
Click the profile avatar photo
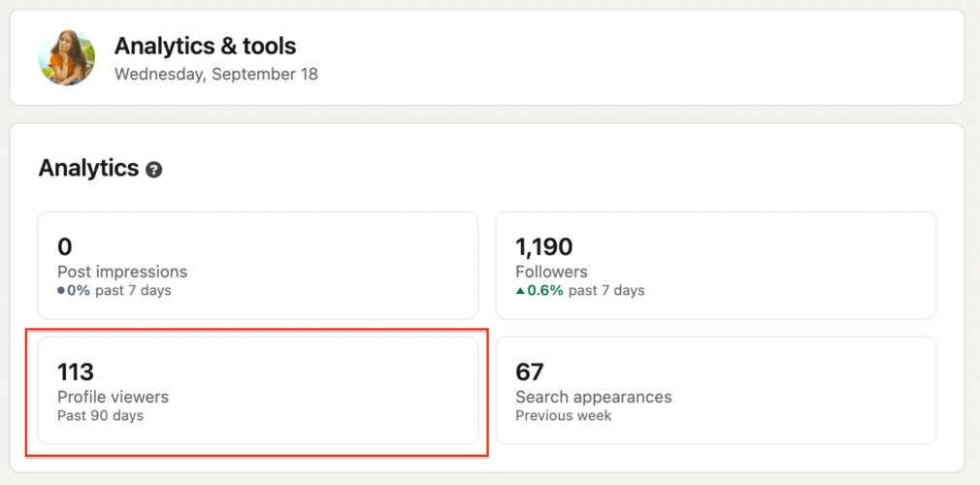pos(67,57)
